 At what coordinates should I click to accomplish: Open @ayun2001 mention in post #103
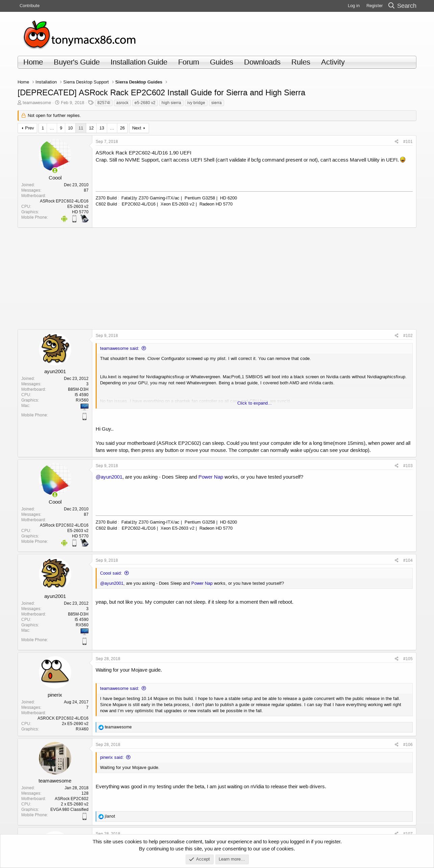[x=109, y=477]
